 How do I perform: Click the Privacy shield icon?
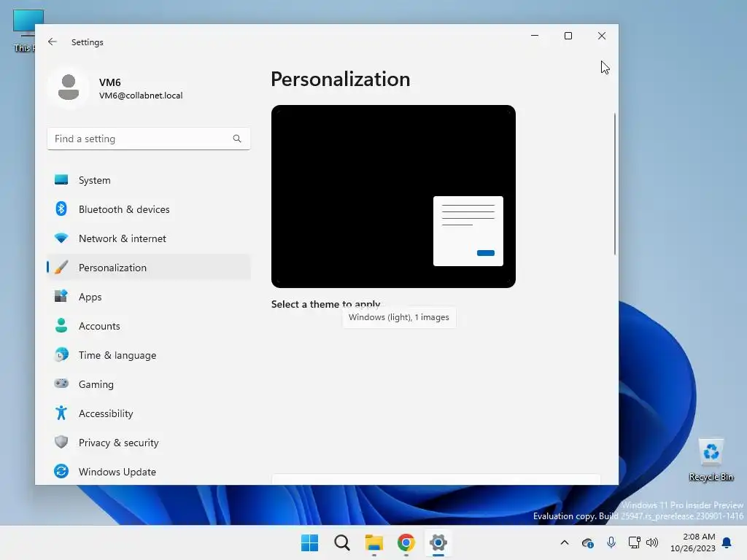click(x=61, y=442)
